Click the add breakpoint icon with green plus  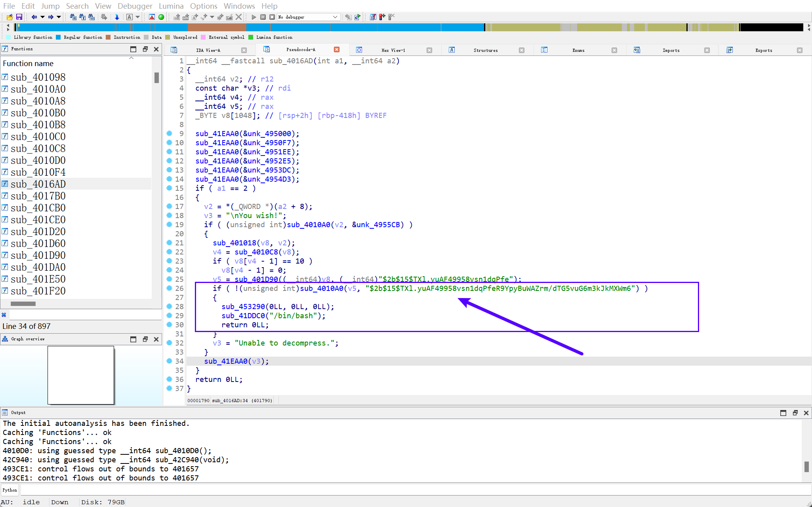pos(382,17)
